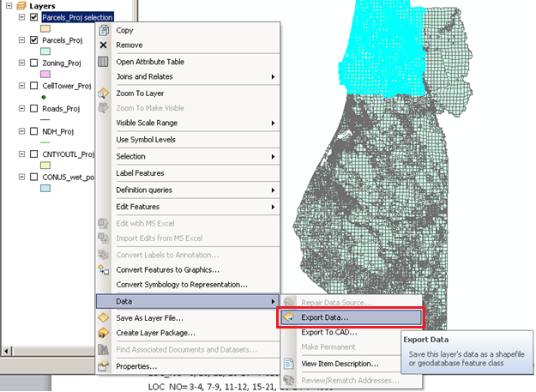Viewport: 536px width, 392px height.
Task: Click the Save As Layer File icon
Action: click(104, 317)
